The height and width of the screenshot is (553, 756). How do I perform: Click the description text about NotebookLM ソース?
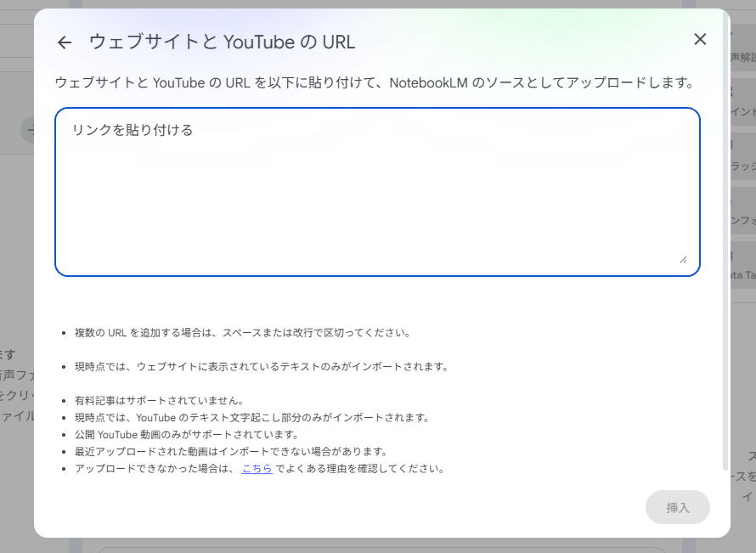pyautogui.click(x=375, y=83)
